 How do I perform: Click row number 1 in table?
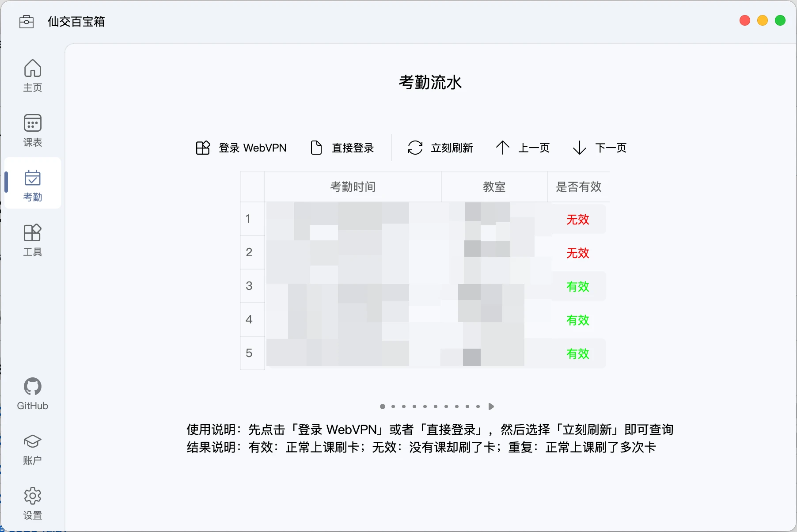[x=253, y=219]
